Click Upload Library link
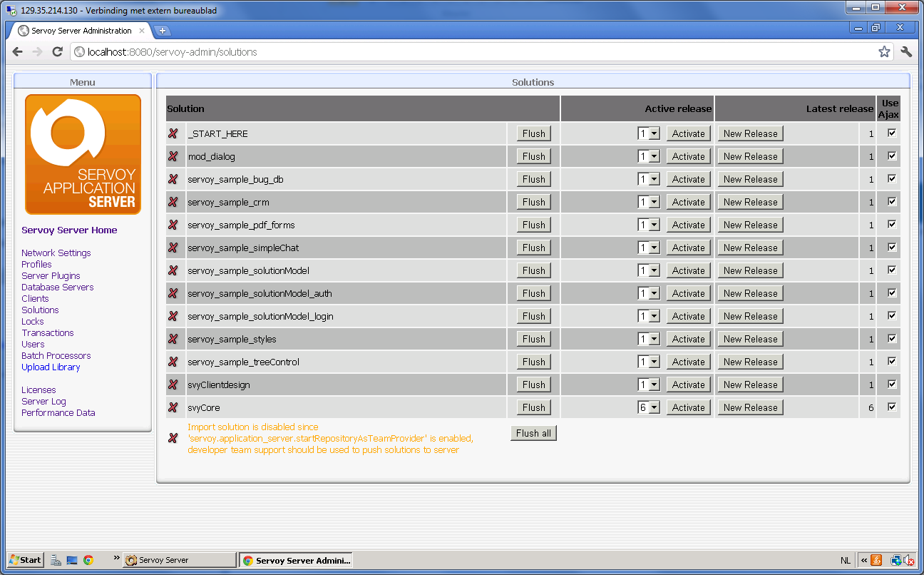Image resolution: width=924 pixels, height=575 pixels. point(51,367)
